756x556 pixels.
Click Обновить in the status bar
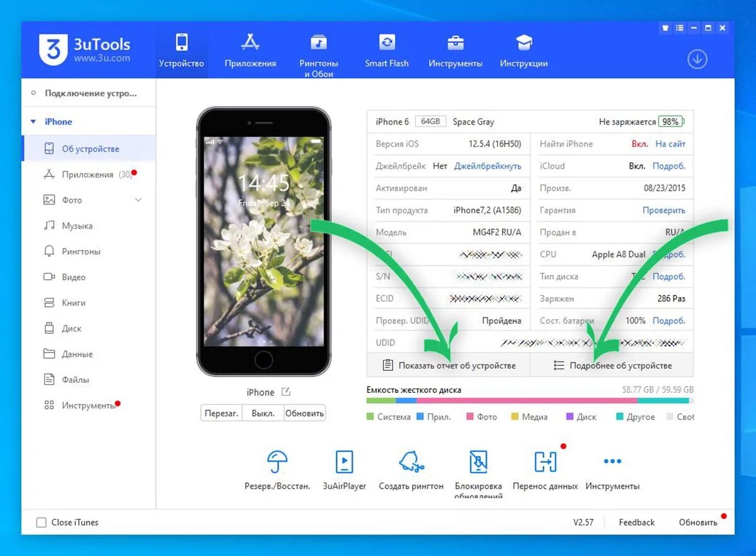697,522
